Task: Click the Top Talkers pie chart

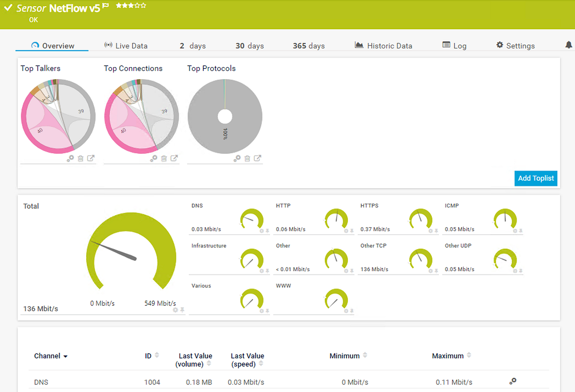Action: (57, 116)
